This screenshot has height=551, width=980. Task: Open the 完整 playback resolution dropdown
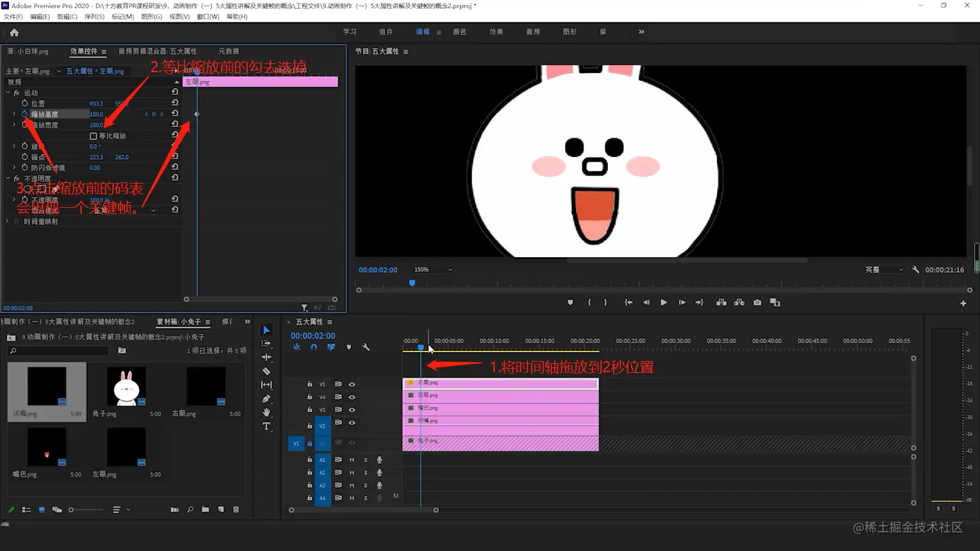(x=884, y=270)
